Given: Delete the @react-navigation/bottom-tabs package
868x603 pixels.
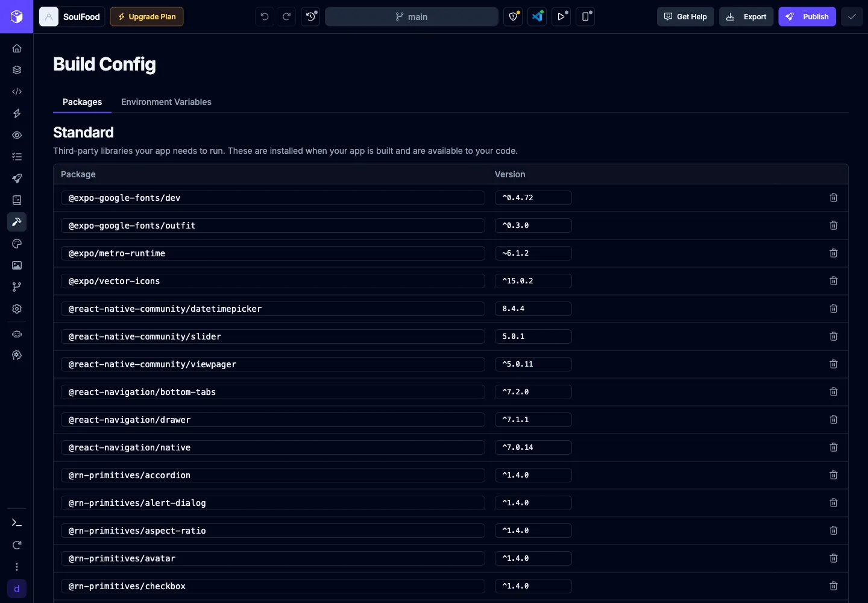Looking at the screenshot, I should point(834,392).
